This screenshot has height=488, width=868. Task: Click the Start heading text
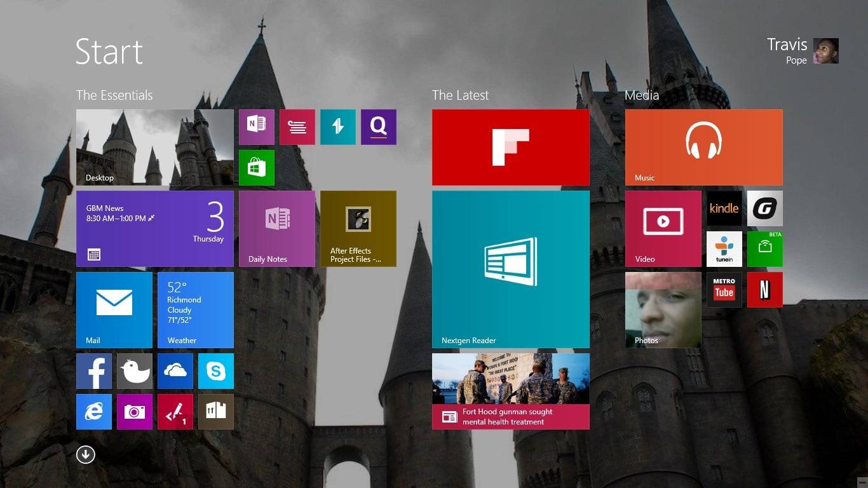tap(109, 51)
